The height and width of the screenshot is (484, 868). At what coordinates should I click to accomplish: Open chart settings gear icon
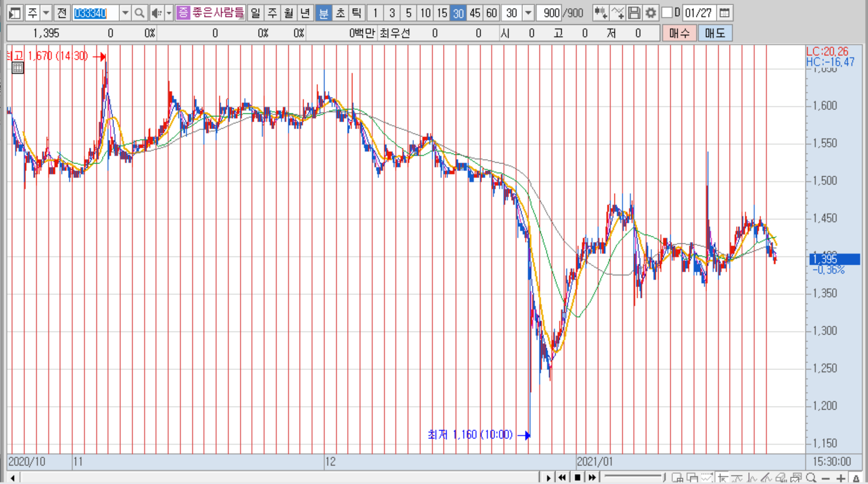651,13
